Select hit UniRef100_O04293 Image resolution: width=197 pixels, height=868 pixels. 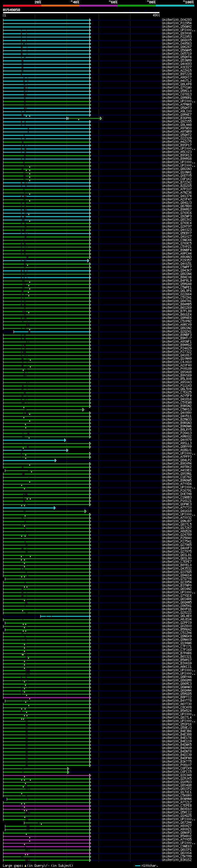point(177,20)
